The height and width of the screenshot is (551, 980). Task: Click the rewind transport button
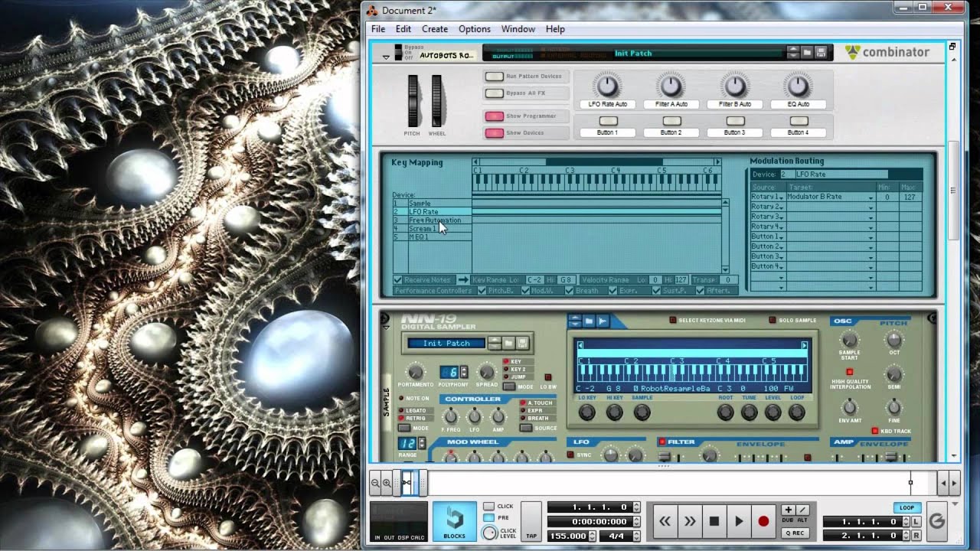point(665,521)
